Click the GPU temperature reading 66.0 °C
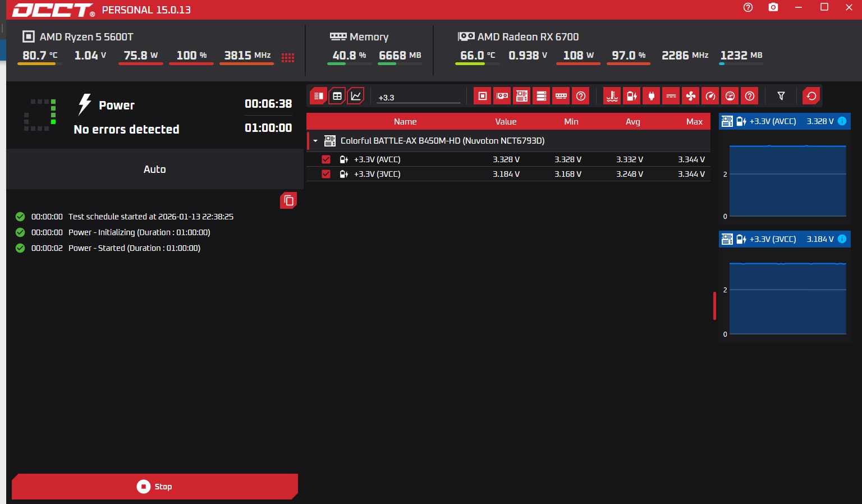This screenshot has width=862, height=504. tap(478, 56)
